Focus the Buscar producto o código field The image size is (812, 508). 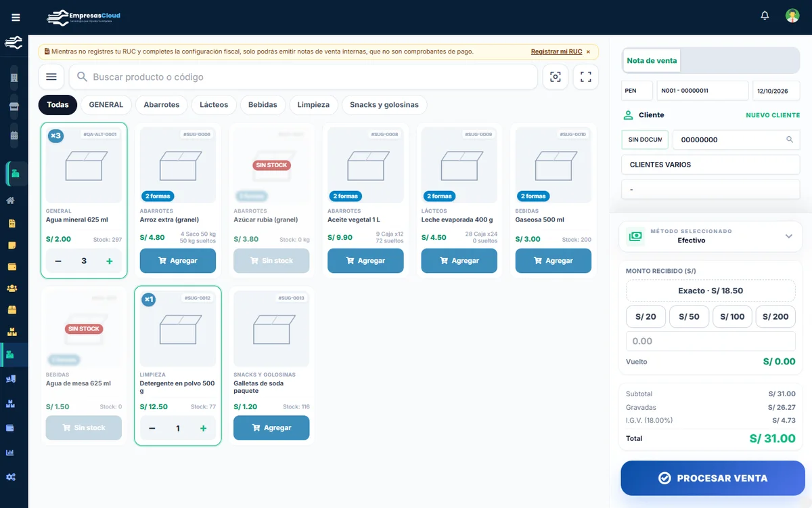[x=303, y=77]
